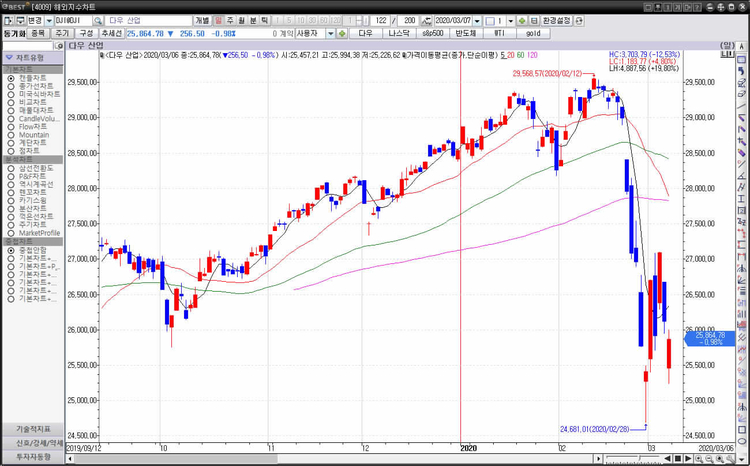
Task: Switch to monthly 월 period
Action: [x=242, y=21]
